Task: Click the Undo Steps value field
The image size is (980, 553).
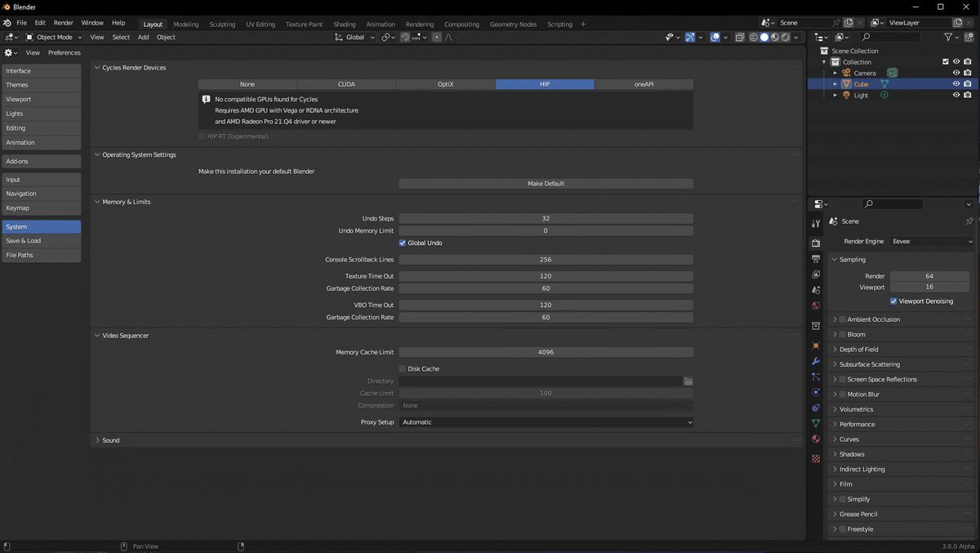Action: tap(546, 219)
